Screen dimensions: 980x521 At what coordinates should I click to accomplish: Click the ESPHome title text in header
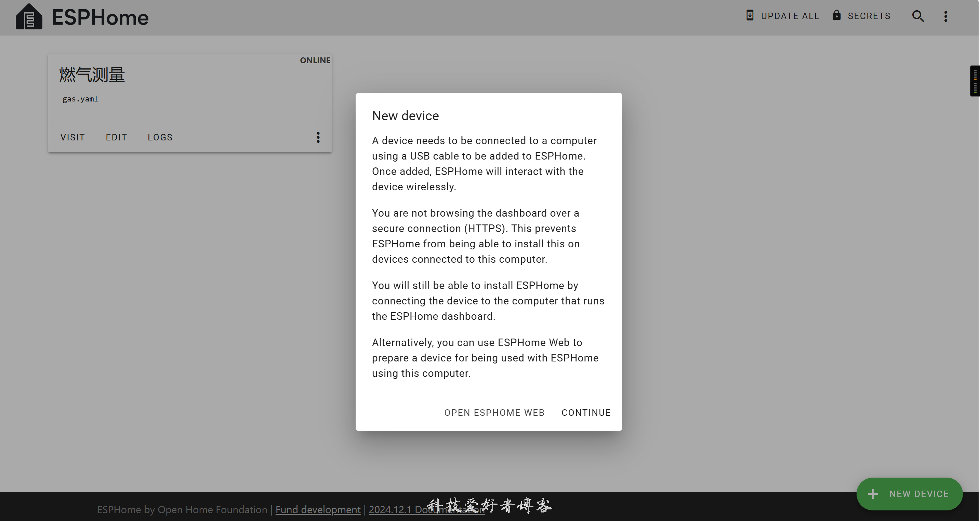tap(100, 17)
